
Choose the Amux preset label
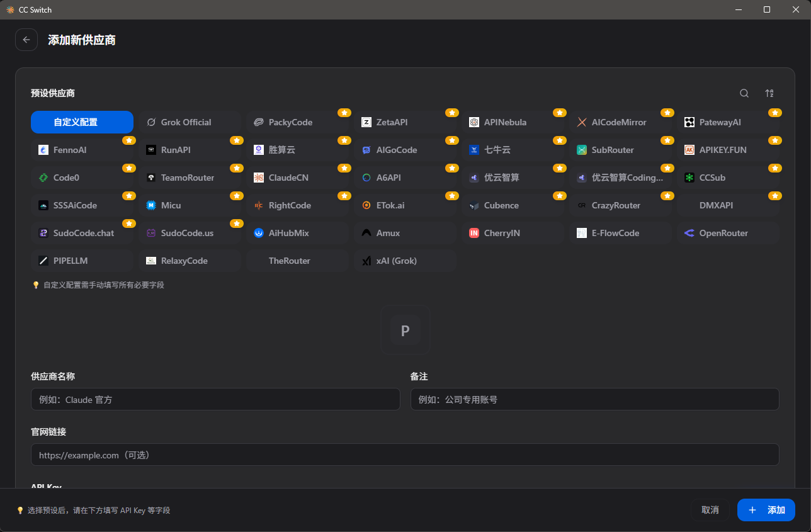point(388,233)
